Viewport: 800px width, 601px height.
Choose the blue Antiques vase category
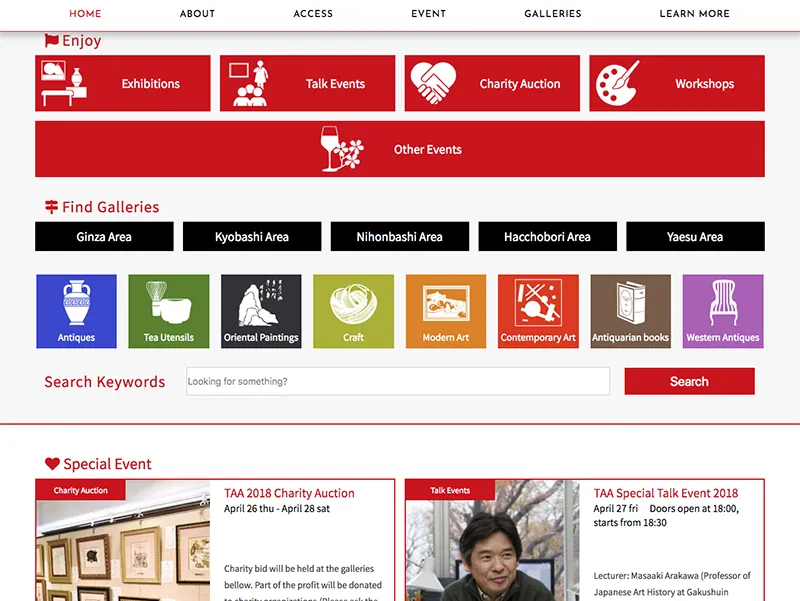point(77,311)
